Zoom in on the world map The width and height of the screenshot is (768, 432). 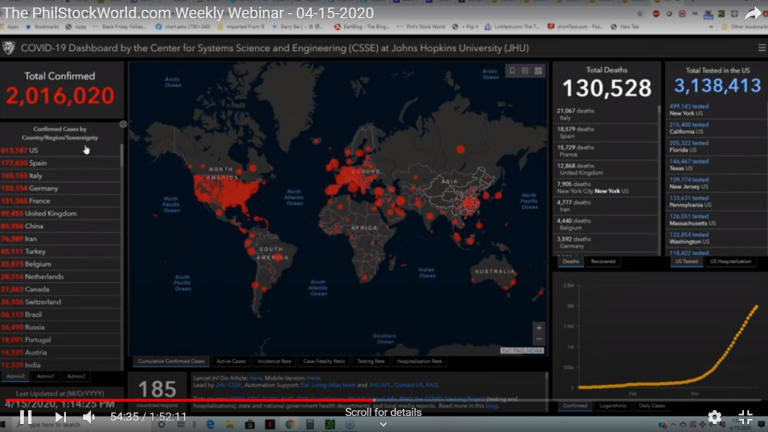(x=539, y=328)
